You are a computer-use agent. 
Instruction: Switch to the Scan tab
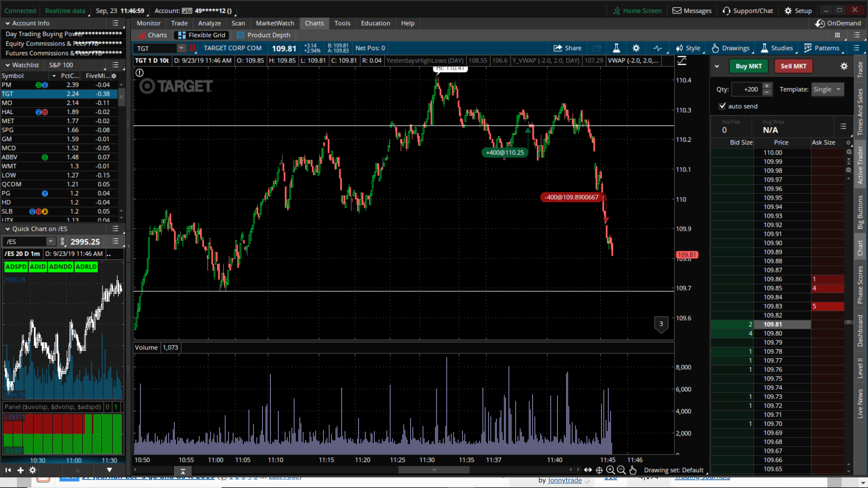tap(238, 23)
